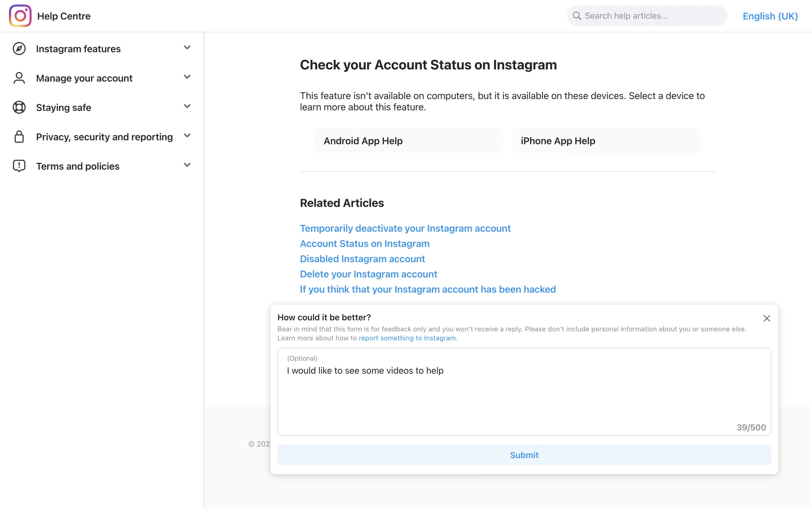Click the magnifying glass search icon
The height and width of the screenshot is (508, 812).
click(577, 16)
